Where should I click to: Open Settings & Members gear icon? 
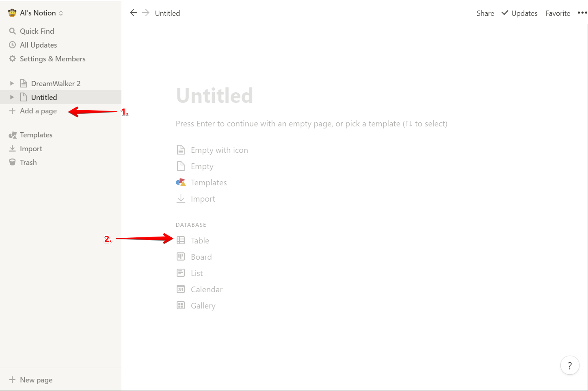click(x=13, y=59)
